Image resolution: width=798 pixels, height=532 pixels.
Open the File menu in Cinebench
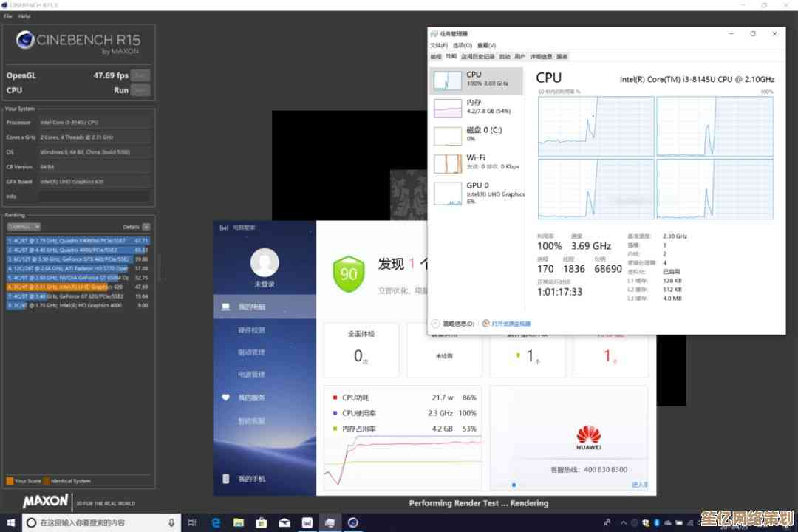pyautogui.click(x=7, y=16)
